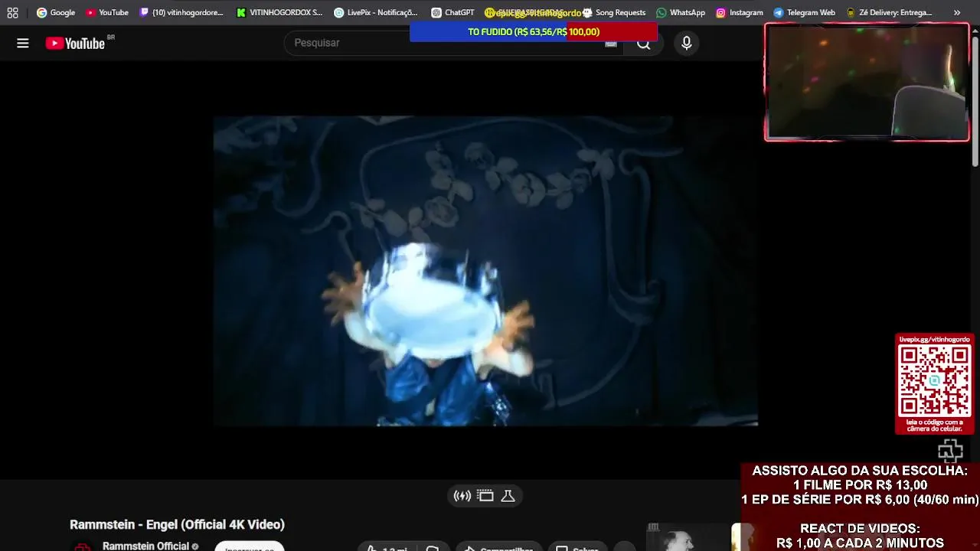Open the Telegram Web bookmark
Screen dimensions: 980x551
click(804, 12)
